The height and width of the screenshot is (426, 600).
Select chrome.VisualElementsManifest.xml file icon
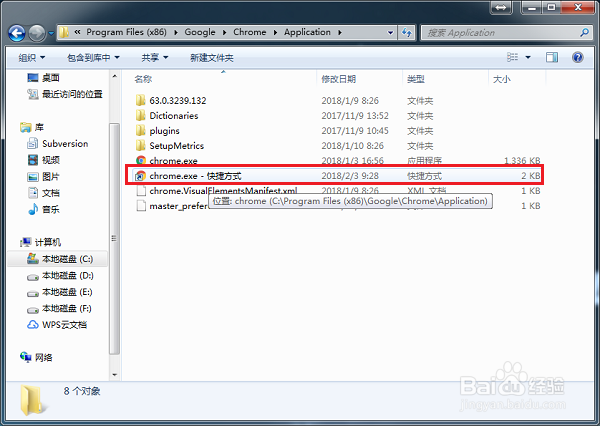pyautogui.click(x=141, y=191)
